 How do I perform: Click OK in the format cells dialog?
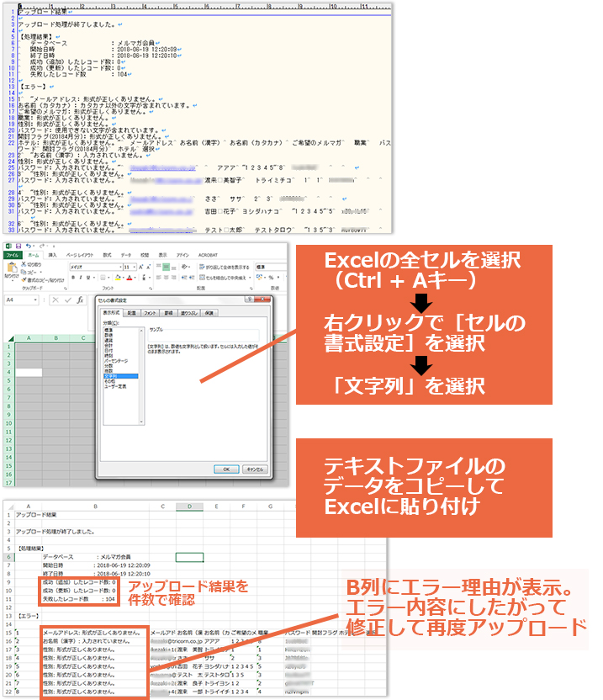point(226,469)
